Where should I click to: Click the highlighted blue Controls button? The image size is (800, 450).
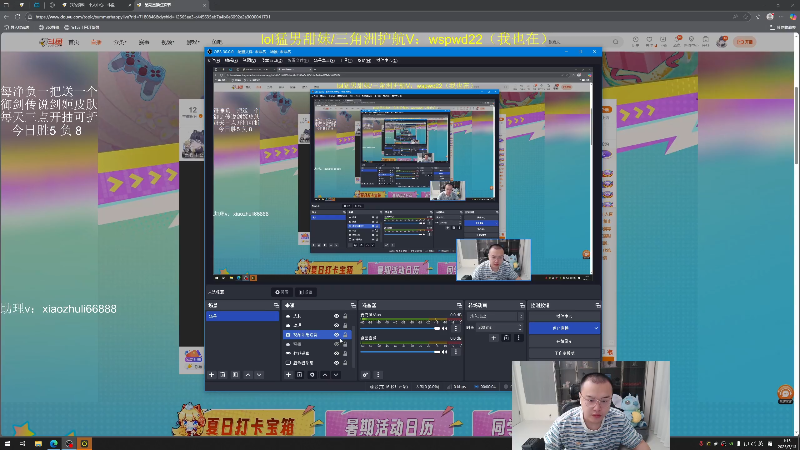point(564,328)
